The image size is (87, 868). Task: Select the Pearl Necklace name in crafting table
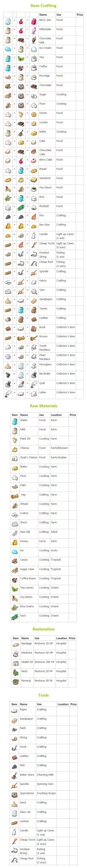45,357
